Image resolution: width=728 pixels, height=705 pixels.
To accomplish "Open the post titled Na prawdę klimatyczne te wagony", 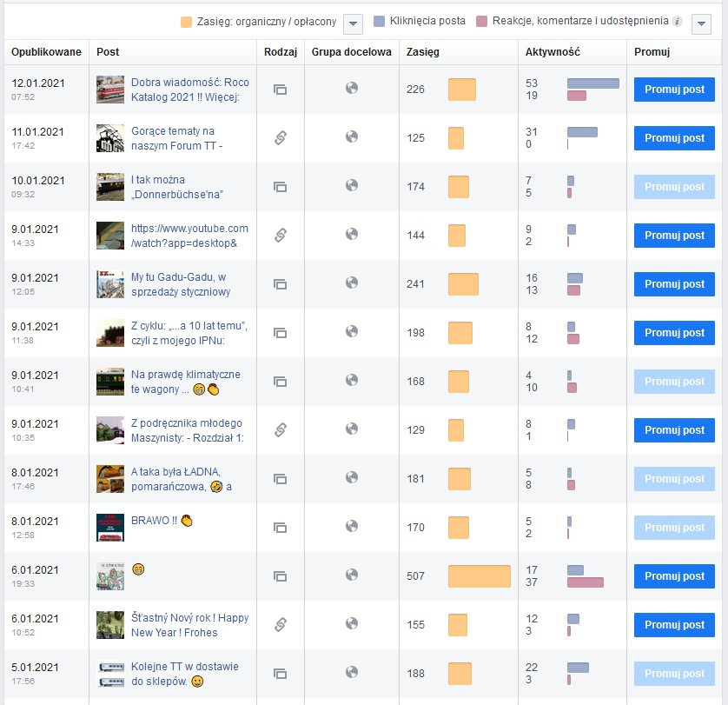I will 185,382.
